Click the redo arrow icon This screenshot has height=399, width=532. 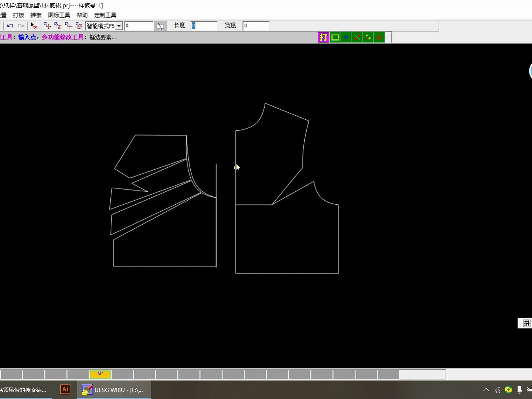click(x=21, y=26)
